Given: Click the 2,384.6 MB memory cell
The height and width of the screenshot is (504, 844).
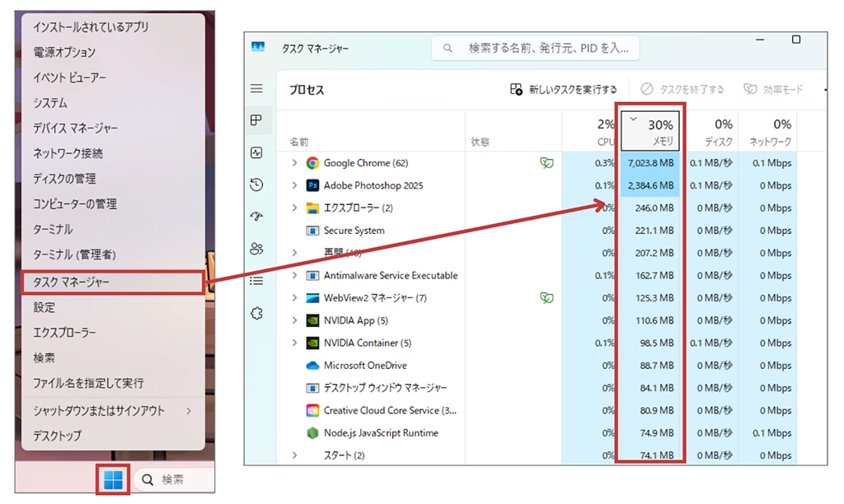Looking at the screenshot, I should [650, 185].
